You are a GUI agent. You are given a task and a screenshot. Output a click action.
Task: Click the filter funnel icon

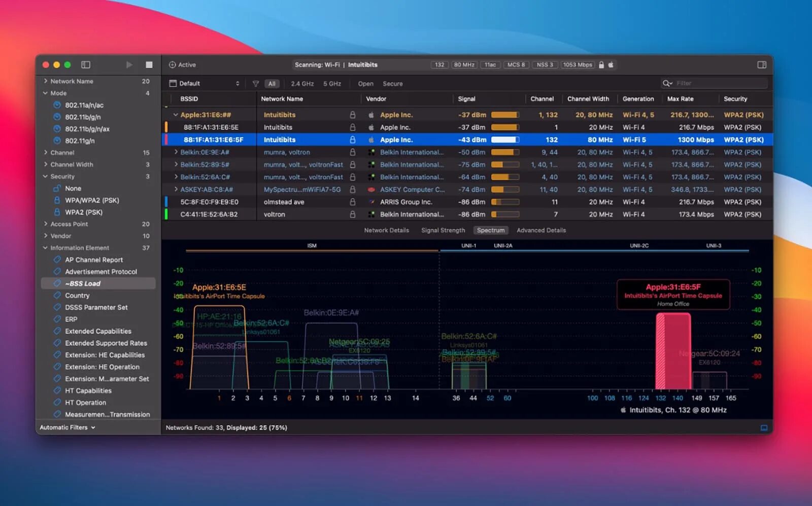tap(256, 84)
